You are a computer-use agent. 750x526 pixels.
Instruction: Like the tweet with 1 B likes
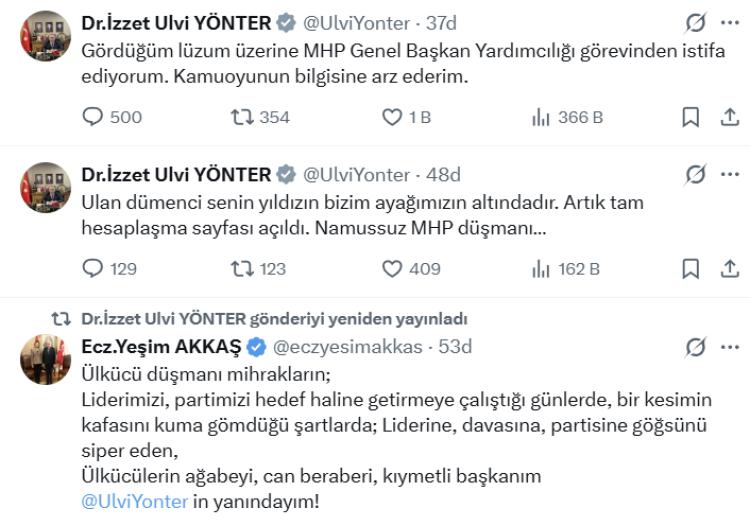pyautogui.click(x=392, y=117)
